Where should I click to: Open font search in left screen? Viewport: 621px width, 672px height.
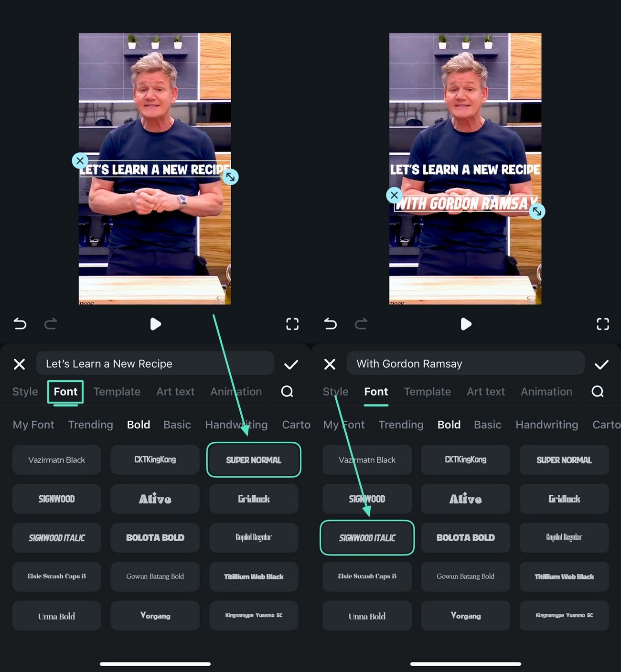click(287, 392)
